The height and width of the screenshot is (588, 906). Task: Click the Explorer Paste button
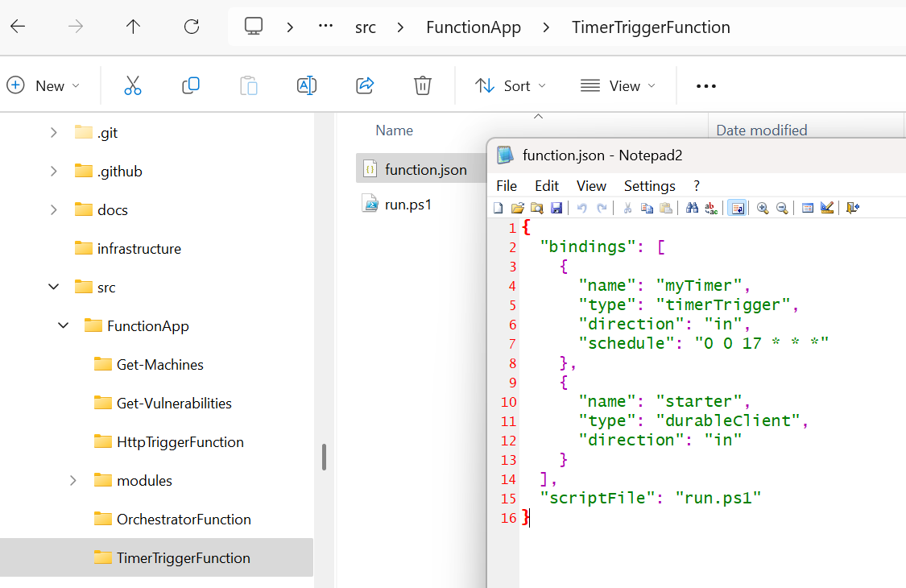coord(249,85)
